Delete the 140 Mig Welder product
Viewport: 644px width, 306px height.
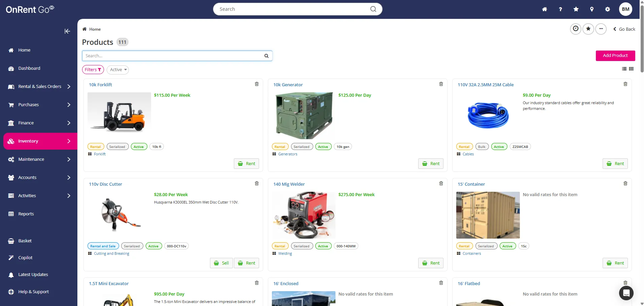[x=441, y=183]
